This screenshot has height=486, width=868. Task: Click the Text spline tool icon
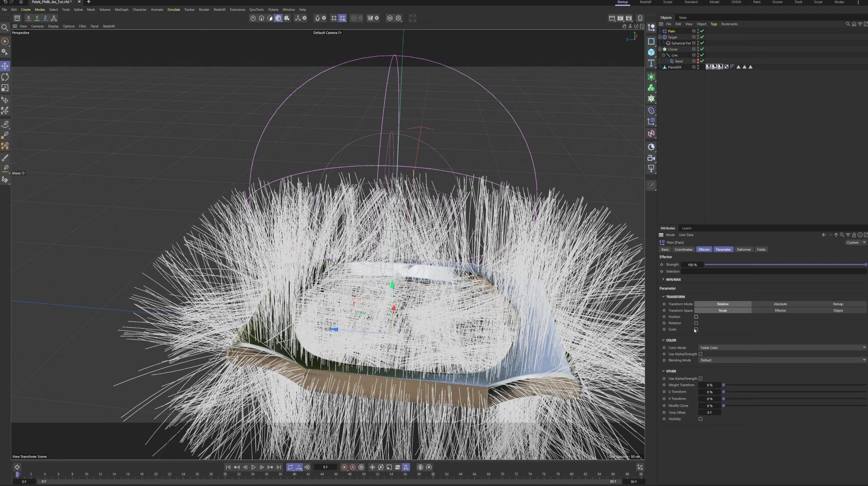click(x=651, y=63)
